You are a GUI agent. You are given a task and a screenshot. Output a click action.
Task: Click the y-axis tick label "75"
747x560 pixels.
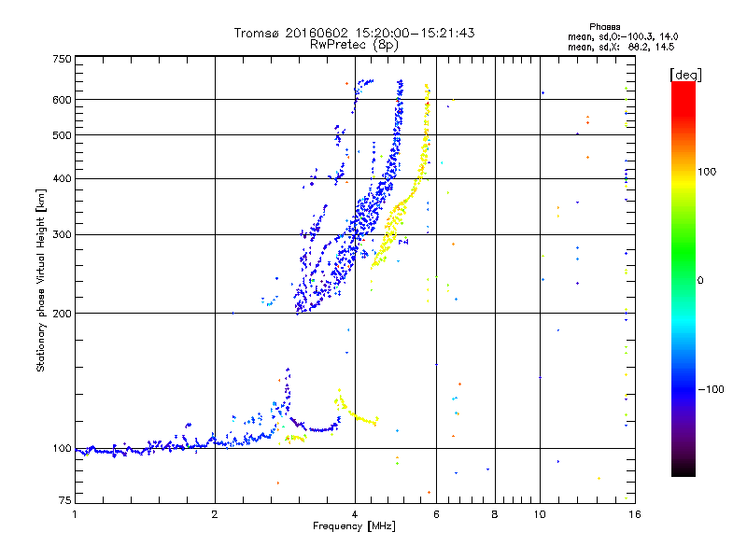point(65,500)
